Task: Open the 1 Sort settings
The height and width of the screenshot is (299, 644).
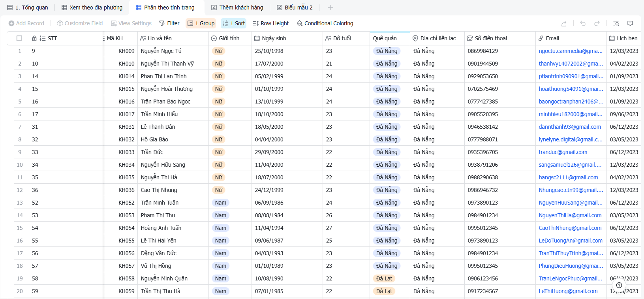Action: (x=234, y=23)
